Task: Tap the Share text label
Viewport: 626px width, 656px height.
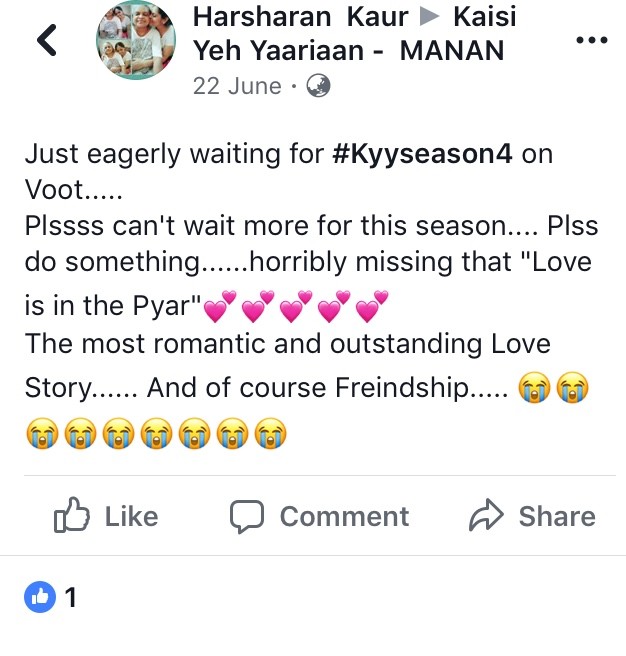Action: coord(557,516)
